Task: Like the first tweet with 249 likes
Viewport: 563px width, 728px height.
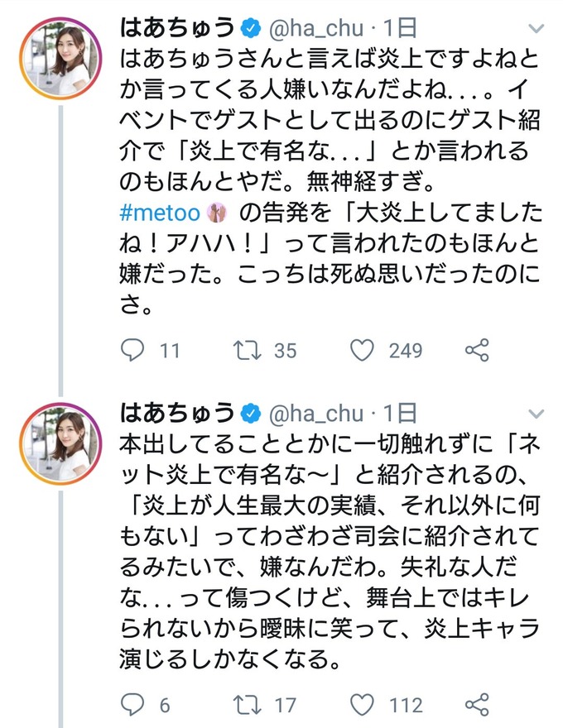Action: tap(362, 351)
